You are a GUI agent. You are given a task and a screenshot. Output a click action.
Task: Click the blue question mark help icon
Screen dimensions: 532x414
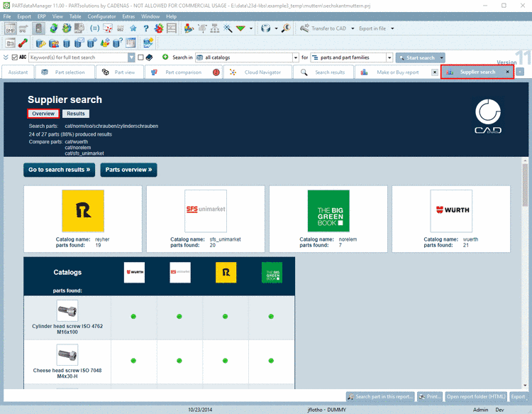click(146, 28)
